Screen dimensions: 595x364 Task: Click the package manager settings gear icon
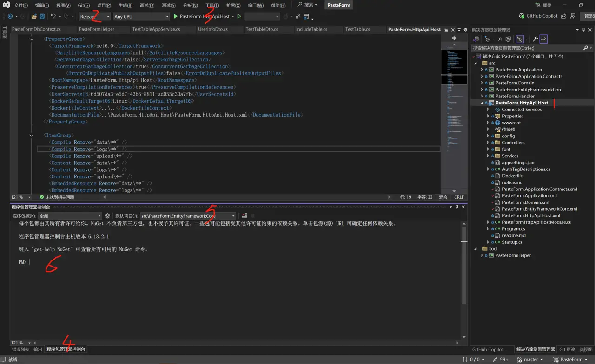tap(107, 216)
